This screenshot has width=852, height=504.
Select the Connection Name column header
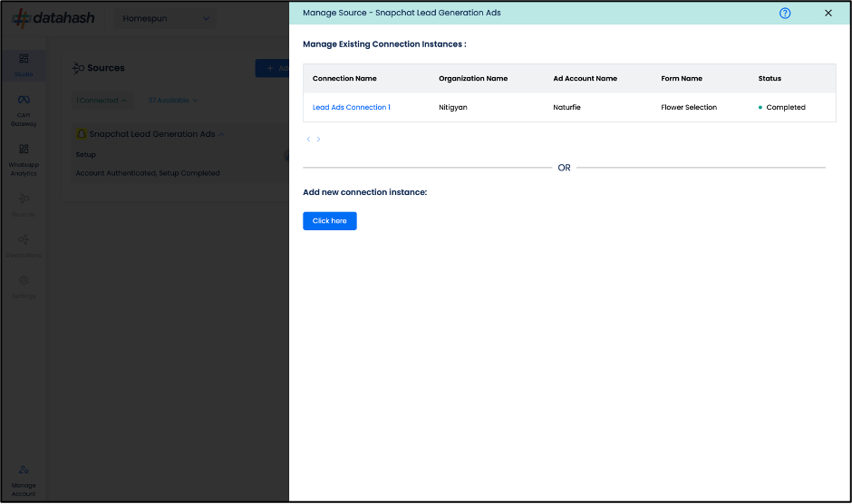click(x=344, y=78)
